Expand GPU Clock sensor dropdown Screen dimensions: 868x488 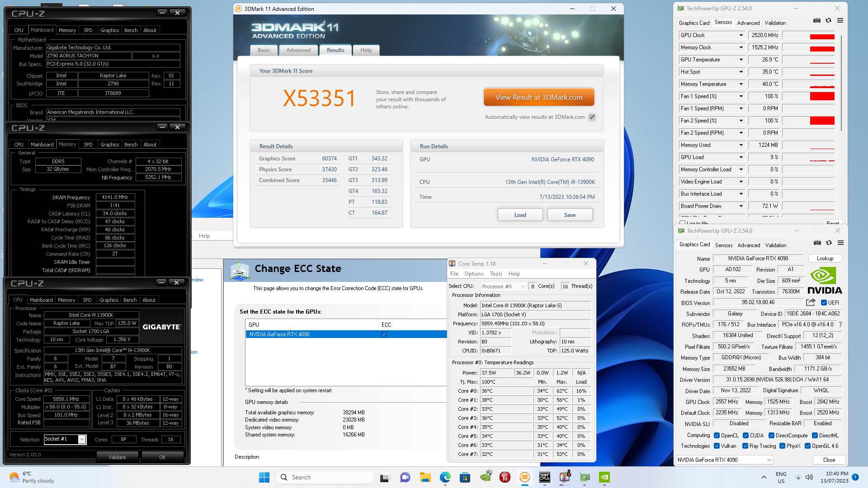click(741, 35)
